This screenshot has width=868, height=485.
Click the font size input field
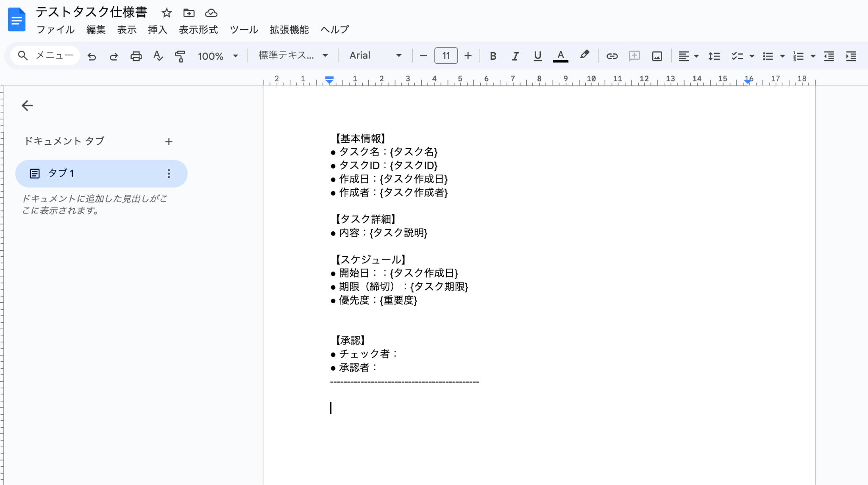pos(446,55)
